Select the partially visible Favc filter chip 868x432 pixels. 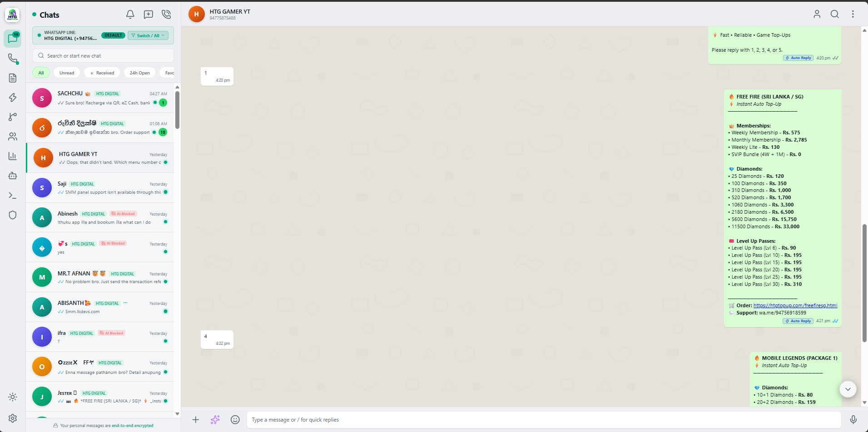click(x=167, y=73)
